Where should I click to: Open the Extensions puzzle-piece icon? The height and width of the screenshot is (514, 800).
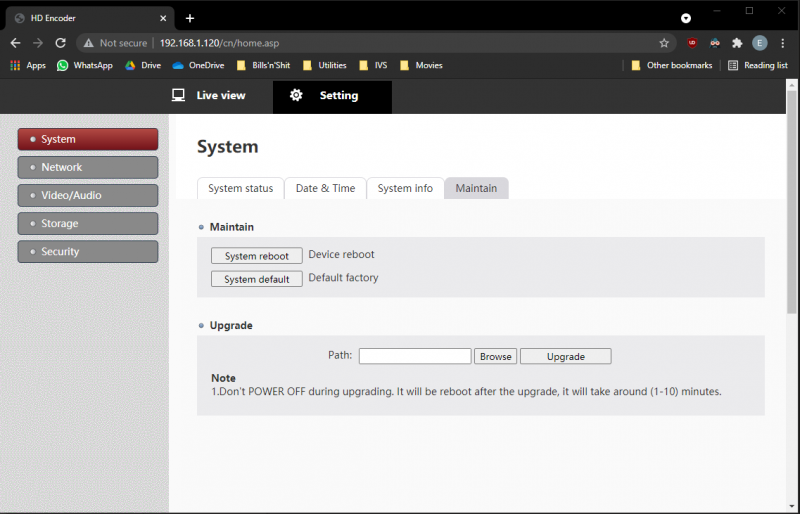(737, 43)
